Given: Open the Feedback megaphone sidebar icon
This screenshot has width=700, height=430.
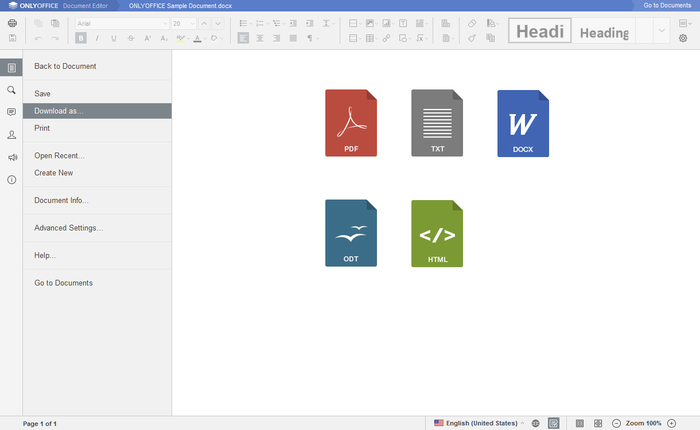Looking at the screenshot, I should point(12,157).
